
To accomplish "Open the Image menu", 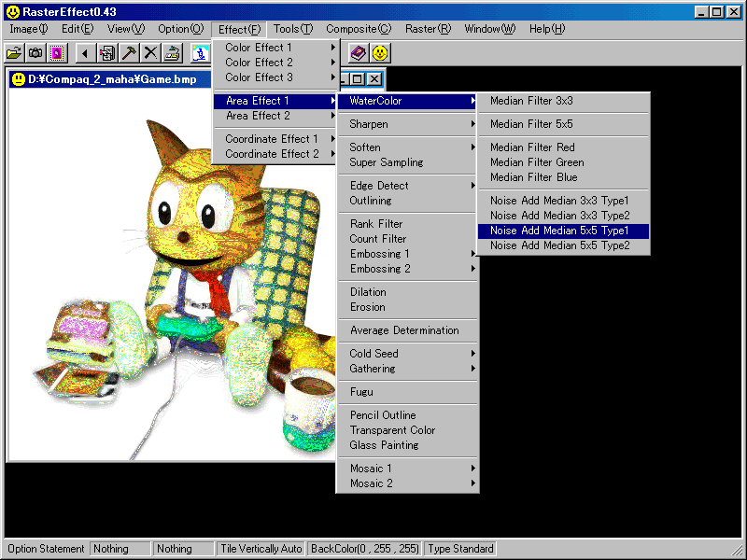I will (29, 29).
